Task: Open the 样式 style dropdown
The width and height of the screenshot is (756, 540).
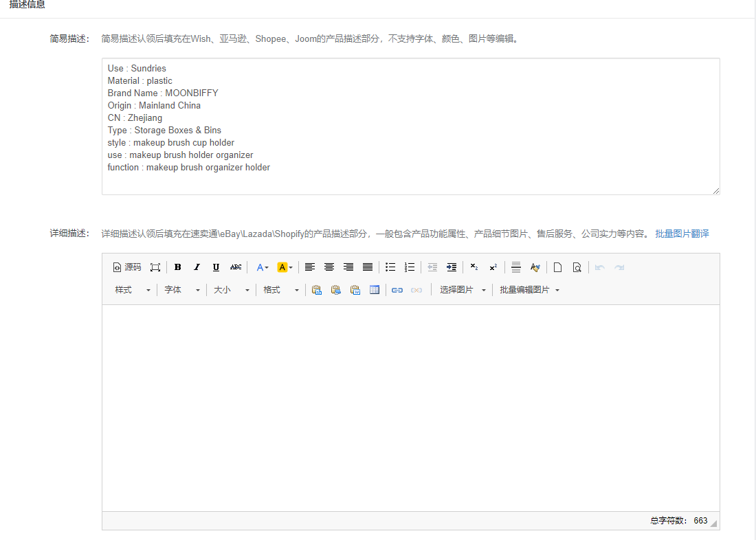Action: 133,290
